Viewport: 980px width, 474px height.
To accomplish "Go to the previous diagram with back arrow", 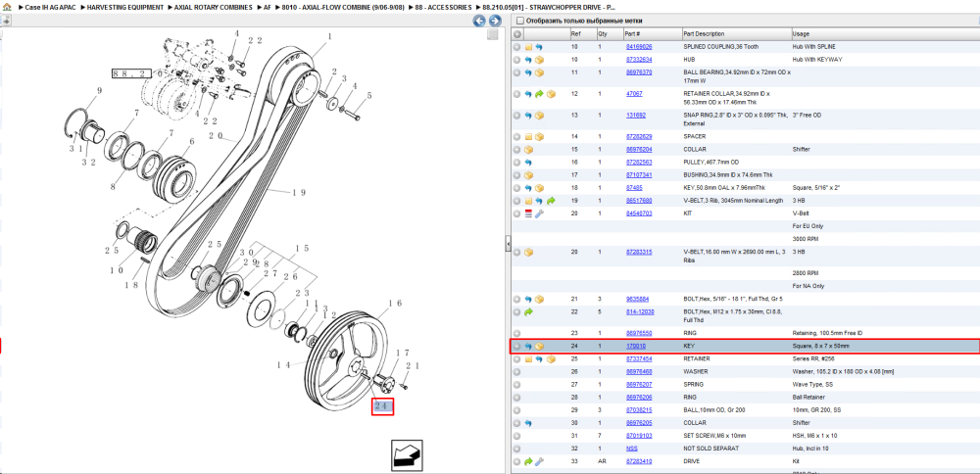I will pyautogui.click(x=479, y=21).
